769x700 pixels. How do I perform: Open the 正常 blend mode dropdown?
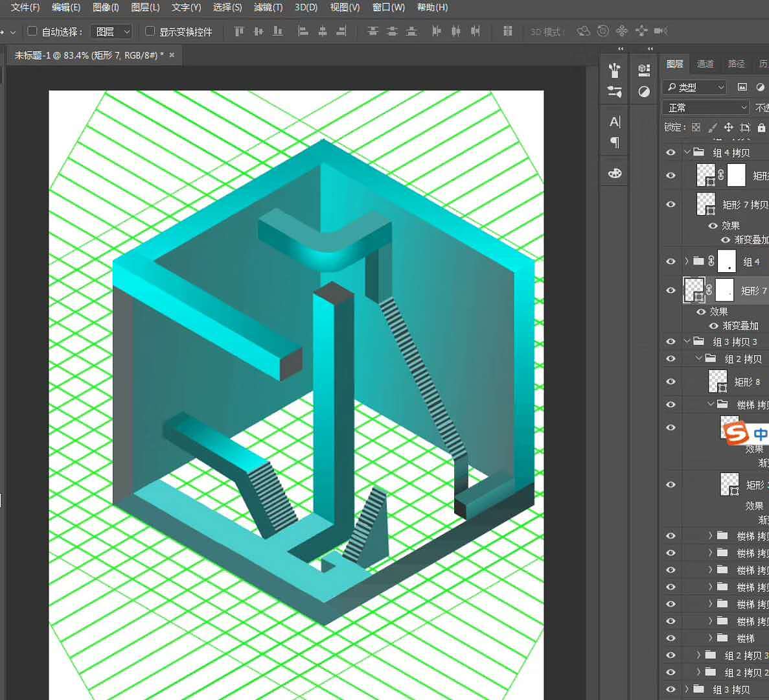click(x=706, y=108)
